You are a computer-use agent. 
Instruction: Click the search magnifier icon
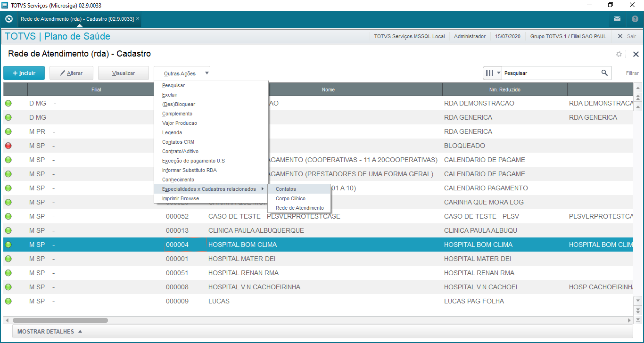604,73
